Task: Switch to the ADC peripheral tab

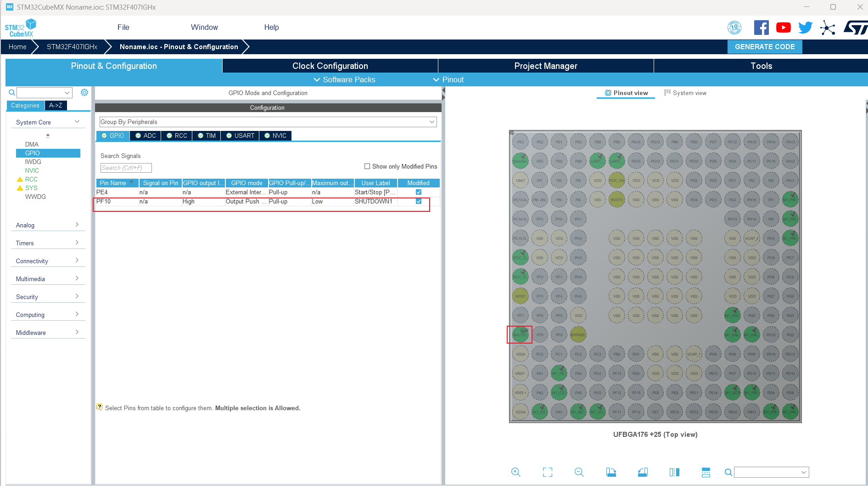Action: (146, 136)
